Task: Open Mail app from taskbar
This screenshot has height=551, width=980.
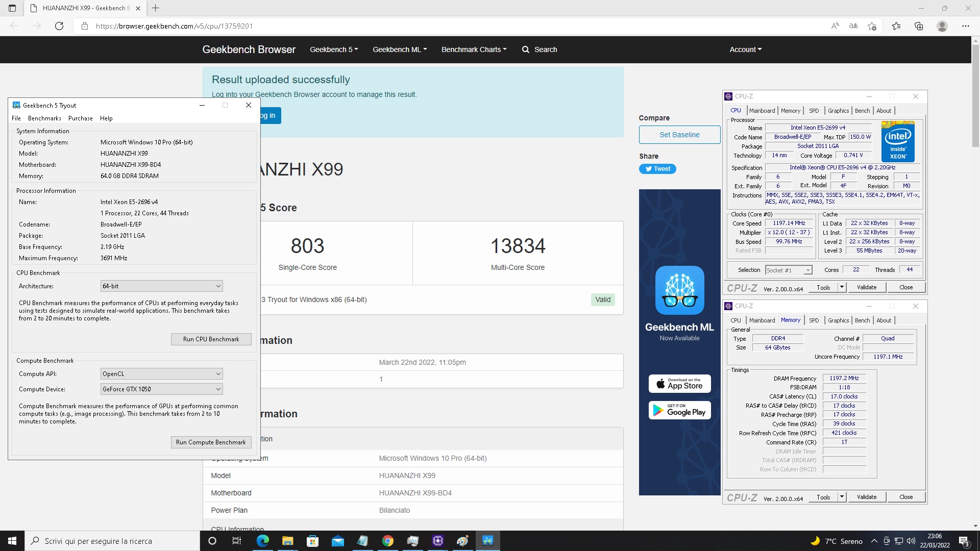Action: [337, 541]
